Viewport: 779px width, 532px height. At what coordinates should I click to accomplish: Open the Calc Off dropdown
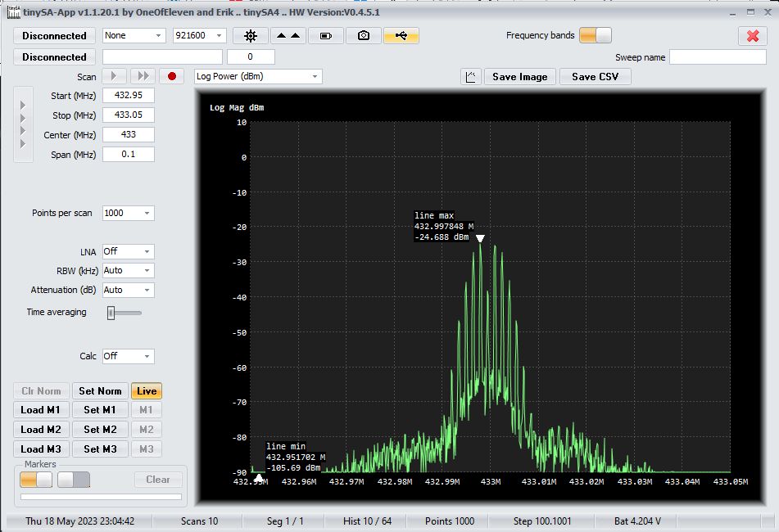[128, 356]
